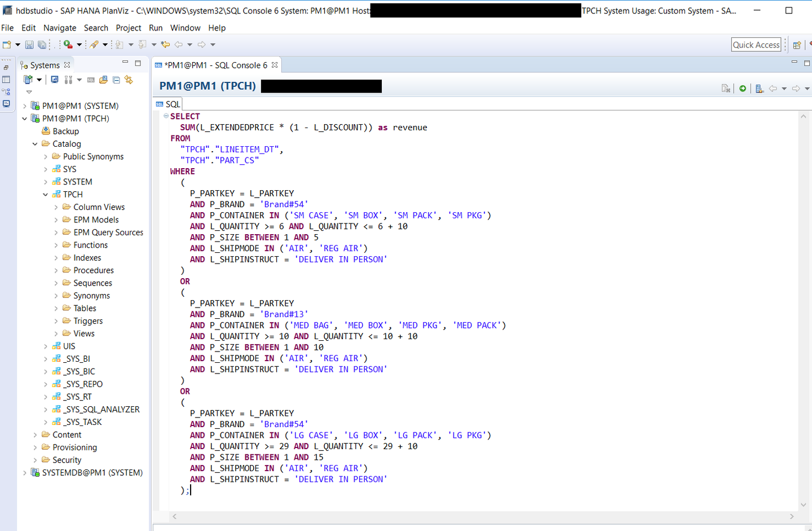Maximize the Systems panel view

(138, 63)
